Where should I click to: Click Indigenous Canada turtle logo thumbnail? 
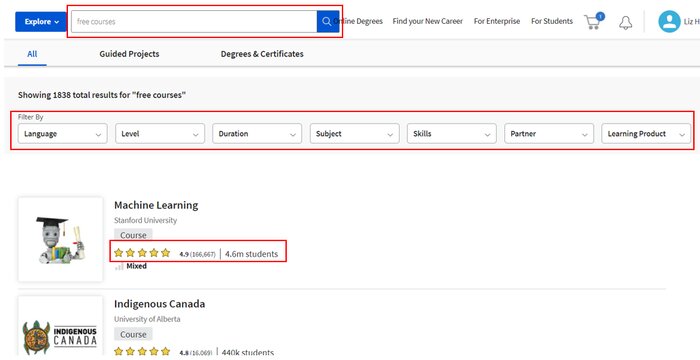click(60, 326)
